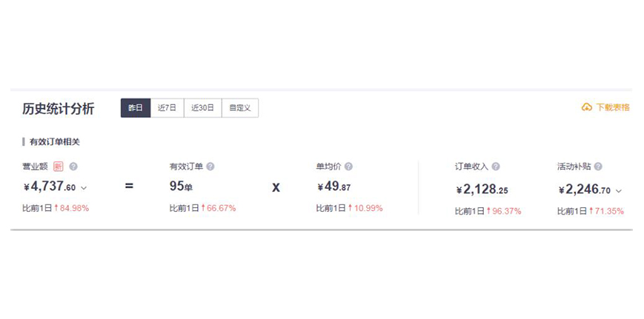Click 下载表格 link

coord(612,107)
